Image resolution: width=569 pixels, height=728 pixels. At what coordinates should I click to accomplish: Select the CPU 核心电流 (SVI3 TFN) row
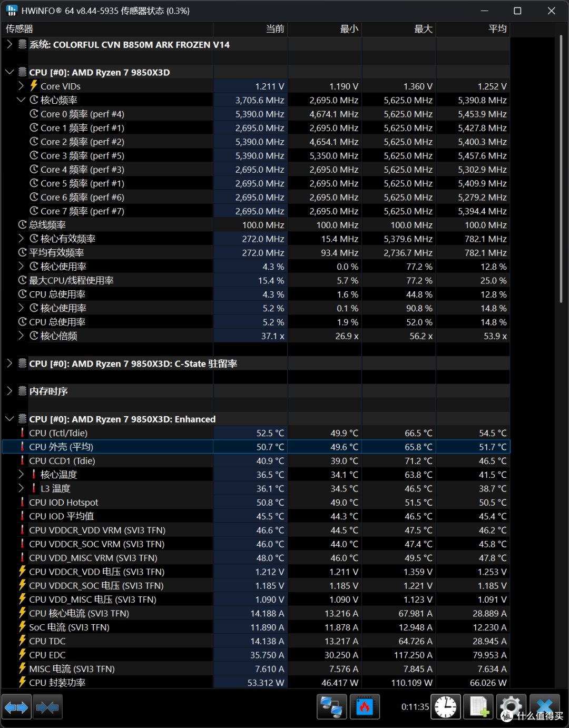pyautogui.click(x=256, y=613)
